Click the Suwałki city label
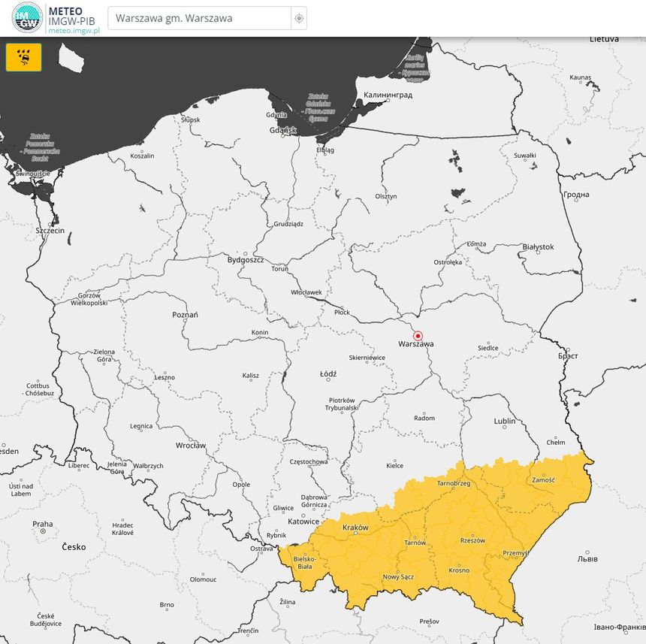 (525, 156)
